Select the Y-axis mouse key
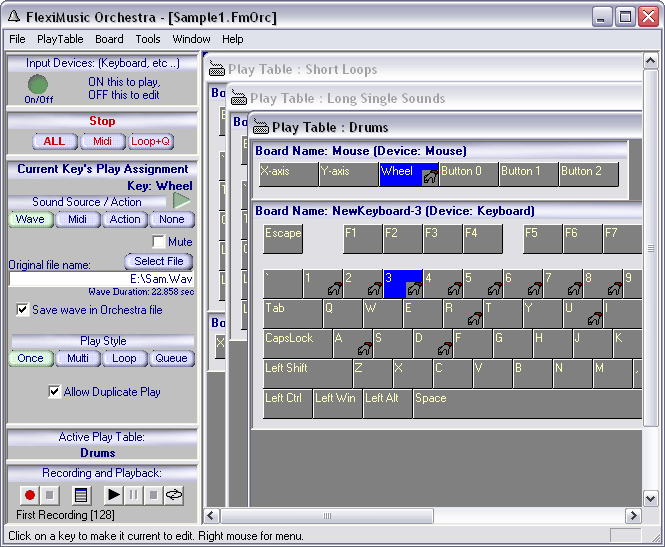 [x=349, y=174]
